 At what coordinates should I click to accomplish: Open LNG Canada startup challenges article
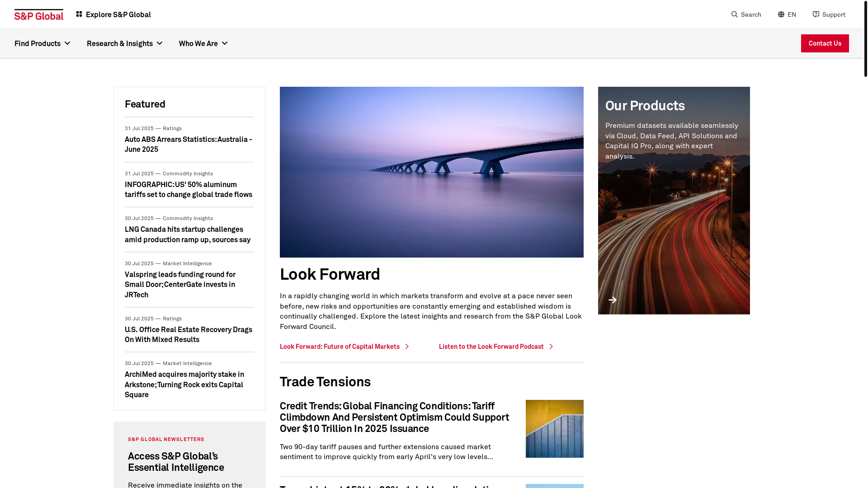(x=188, y=235)
